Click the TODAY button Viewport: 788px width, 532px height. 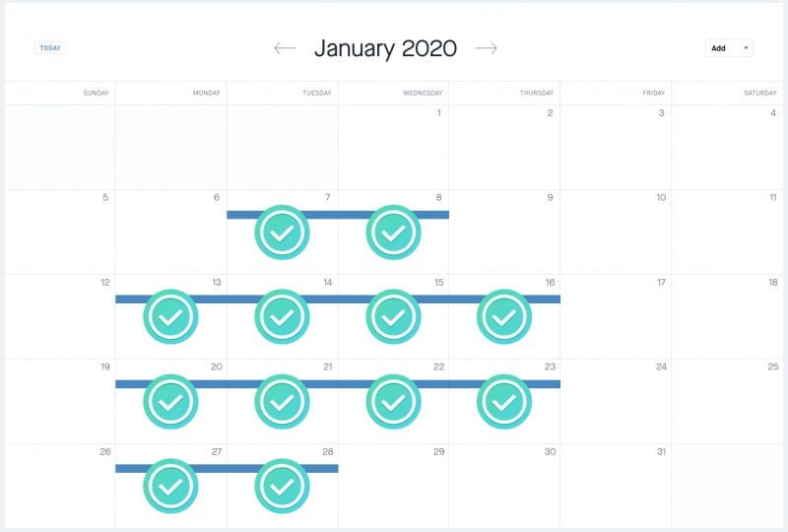tap(50, 47)
